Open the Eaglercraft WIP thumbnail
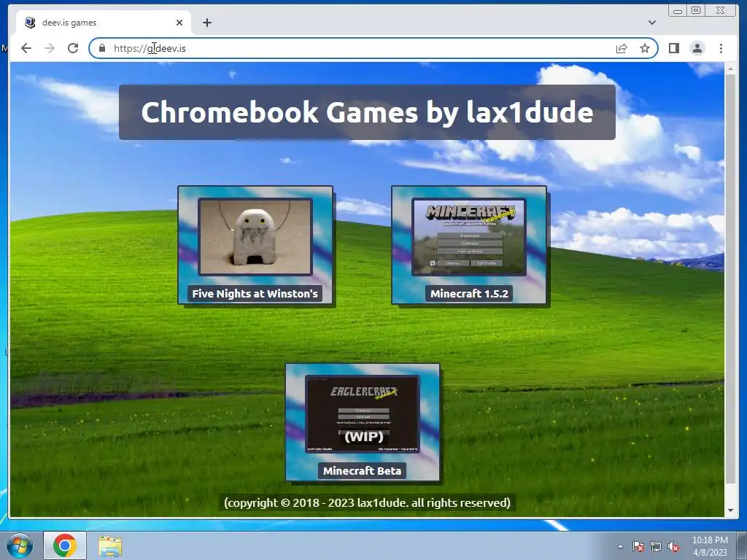This screenshot has width=747, height=560. (363, 414)
